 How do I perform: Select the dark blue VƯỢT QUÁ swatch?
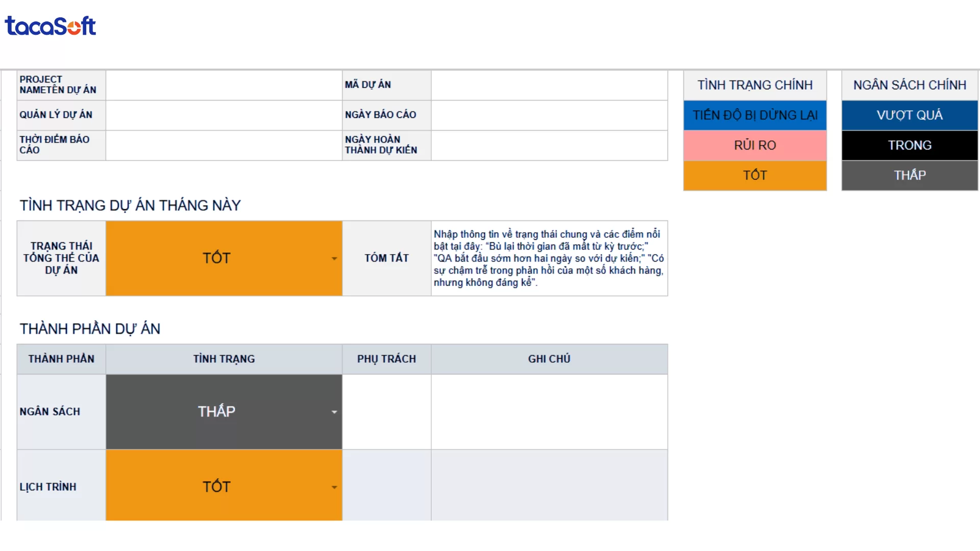(x=909, y=115)
